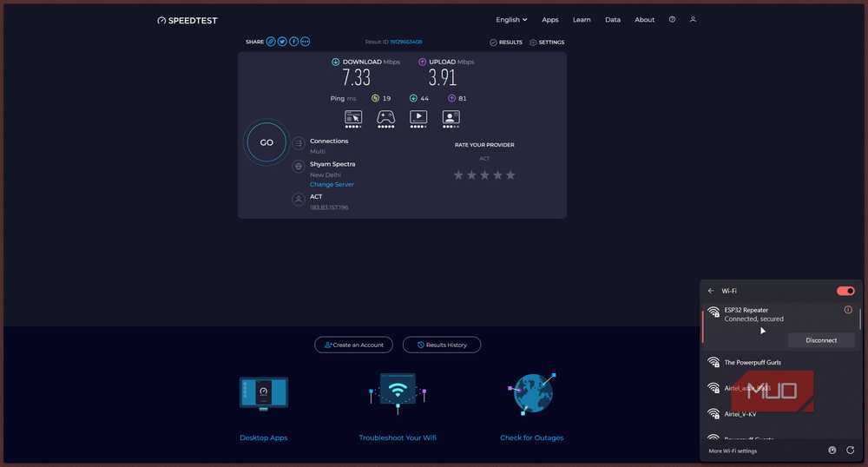Image resolution: width=868 pixels, height=467 pixels.
Task: Click the ACT provider person icon
Action: [299, 199]
